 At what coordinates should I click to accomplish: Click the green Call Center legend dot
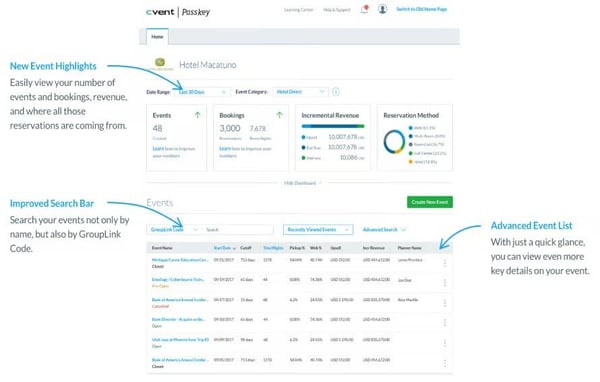pos(411,153)
